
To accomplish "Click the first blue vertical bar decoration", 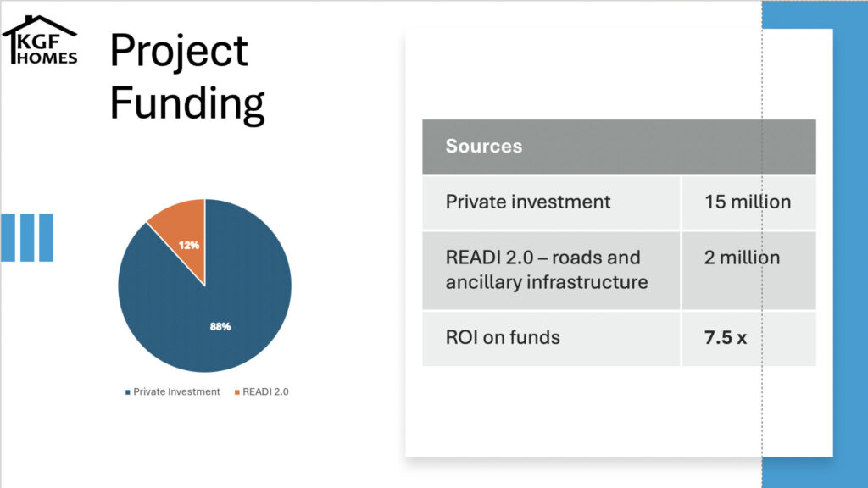I will tap(8, 237).
